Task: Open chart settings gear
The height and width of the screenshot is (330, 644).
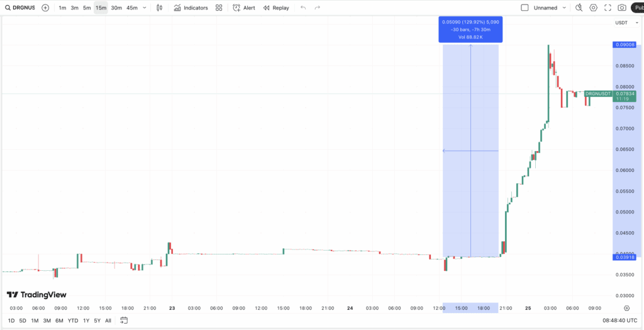Action: 593,8
